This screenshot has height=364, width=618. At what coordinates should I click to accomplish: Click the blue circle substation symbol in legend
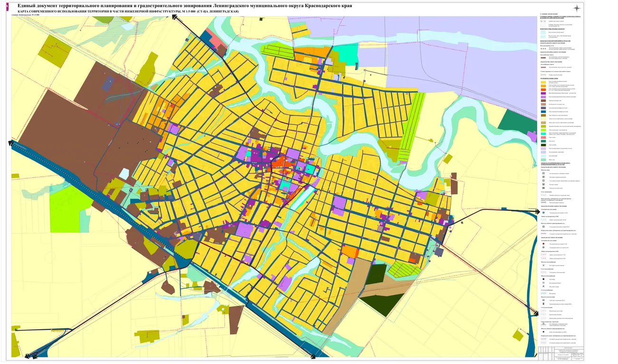coord(543,213)
